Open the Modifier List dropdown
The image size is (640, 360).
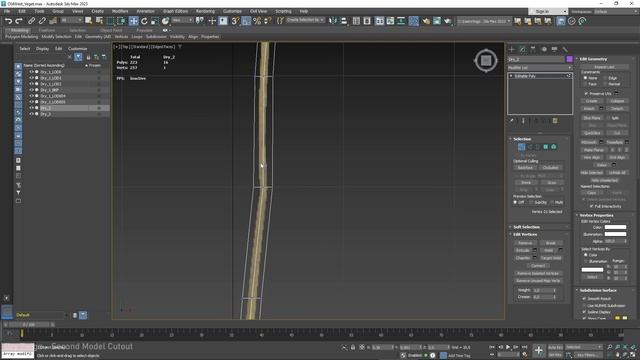point(540,68)
